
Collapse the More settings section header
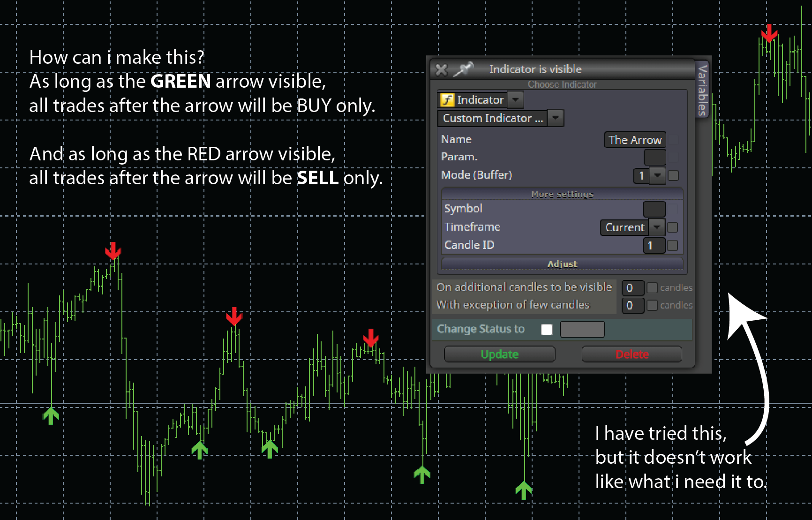point(562,194)
